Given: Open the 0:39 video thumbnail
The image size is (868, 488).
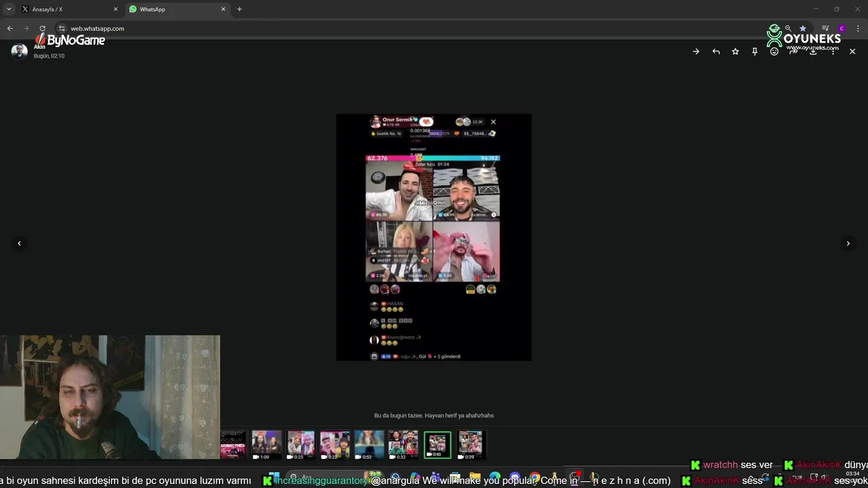Looking at the screenshot, I should (x=471, y=445).
